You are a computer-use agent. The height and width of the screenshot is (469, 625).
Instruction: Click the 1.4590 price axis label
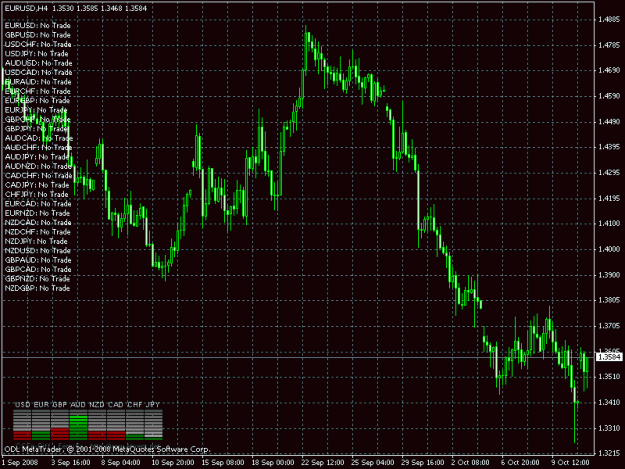tap(609, 96)
